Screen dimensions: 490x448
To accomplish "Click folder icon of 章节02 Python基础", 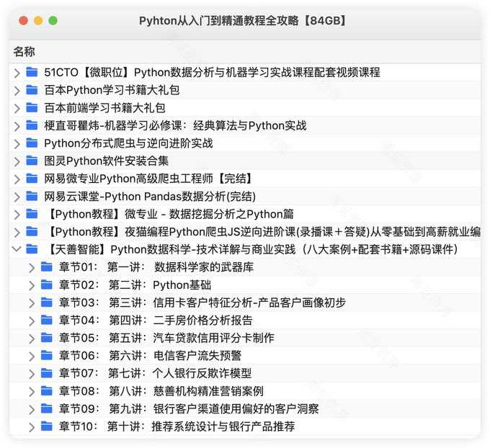I will click(x=47, y=285).
